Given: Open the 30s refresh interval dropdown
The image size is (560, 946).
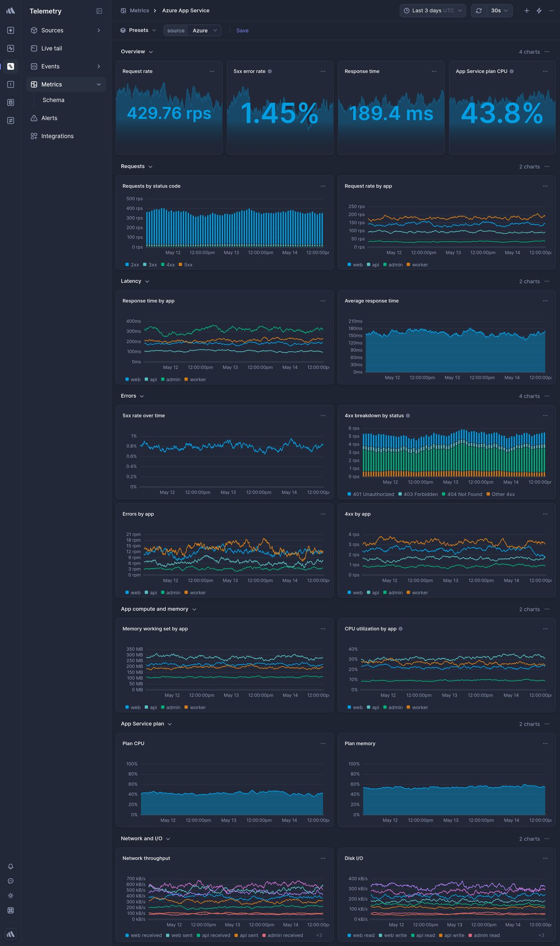Looking at the screenshot, I should click(500, 11).
